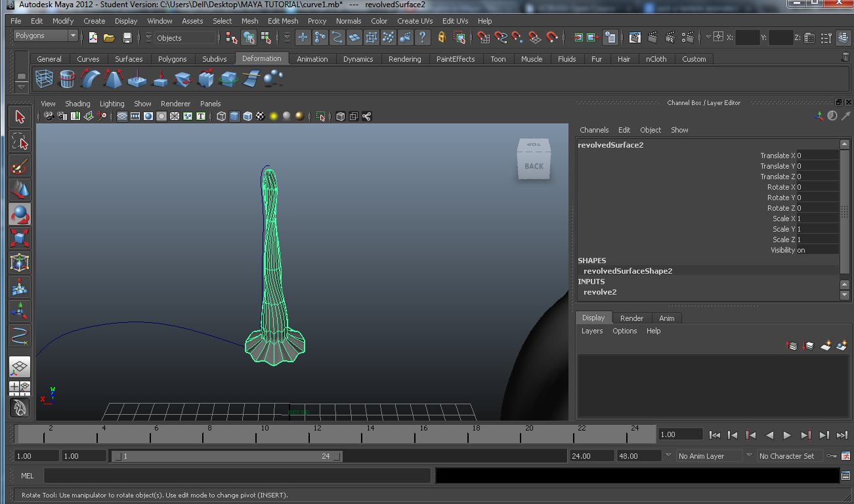
Task: Toggle Snap to Curves magnet
Action: click(x=502, y=37)
